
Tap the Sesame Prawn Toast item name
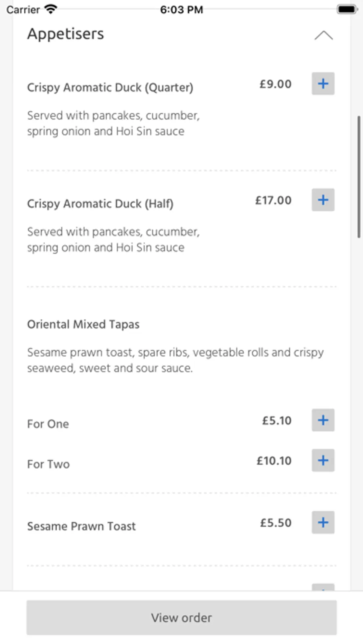click(x=81, y=526)
